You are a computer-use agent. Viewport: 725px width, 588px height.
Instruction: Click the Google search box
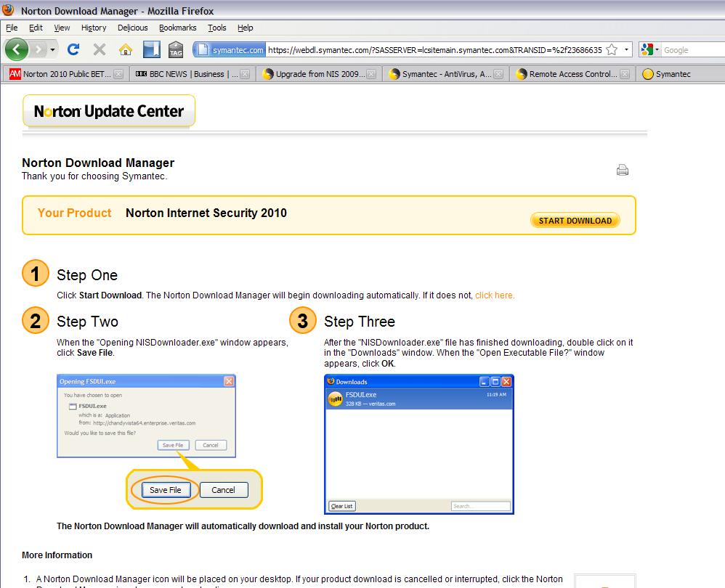[x=693, y=50]
